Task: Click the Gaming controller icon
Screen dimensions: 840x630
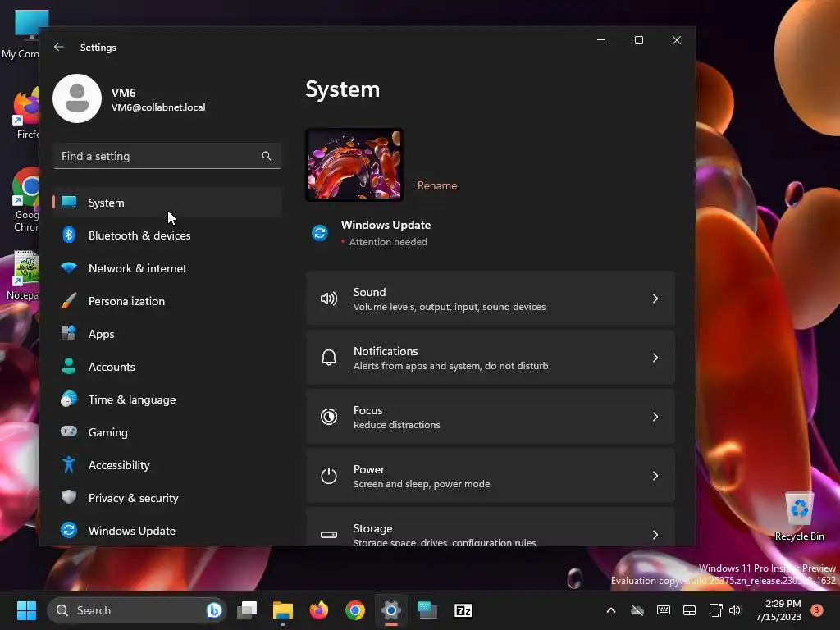Action: point(69,431)
